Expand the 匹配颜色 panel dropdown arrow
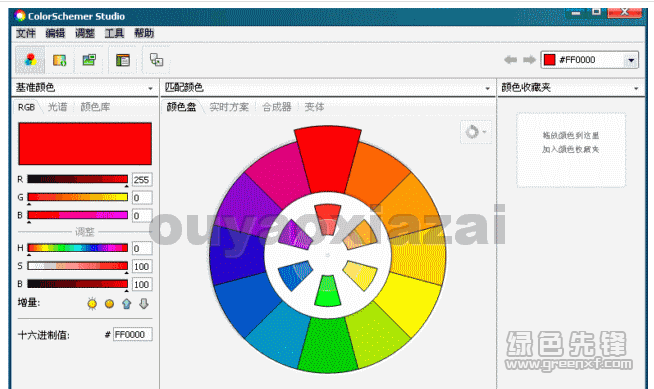The height and width of the screenshot is (389, 654). click(487, 88)
